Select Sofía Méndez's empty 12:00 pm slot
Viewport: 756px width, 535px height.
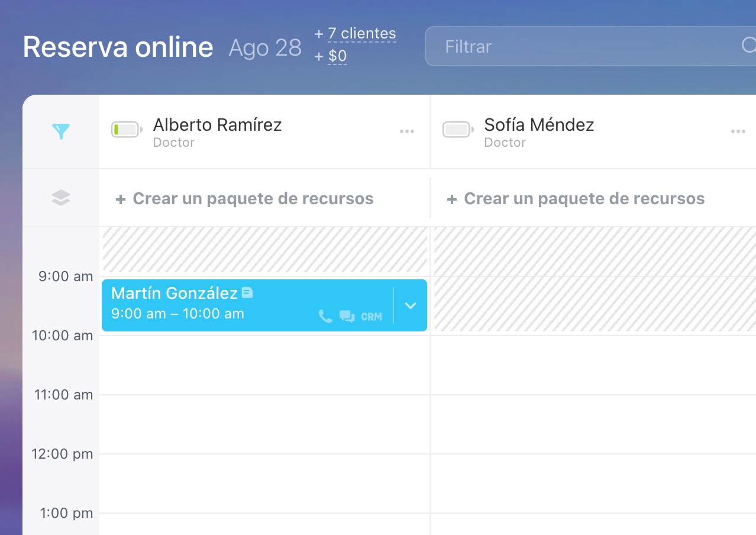tap(593, 483)
